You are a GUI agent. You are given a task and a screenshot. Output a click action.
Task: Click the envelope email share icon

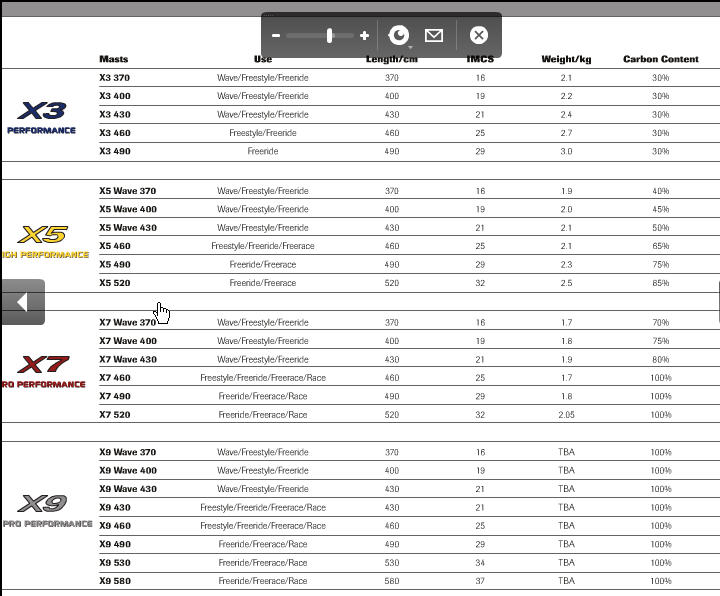[434, 36]
